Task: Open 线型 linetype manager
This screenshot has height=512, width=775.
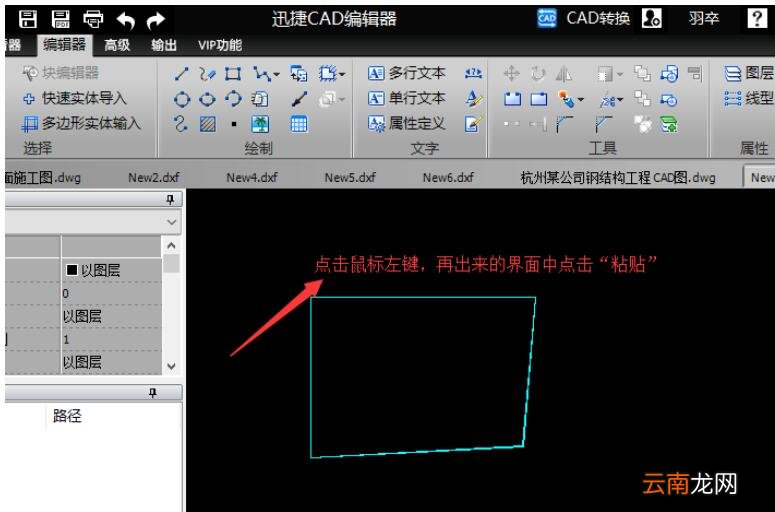Action: (748, 98)
